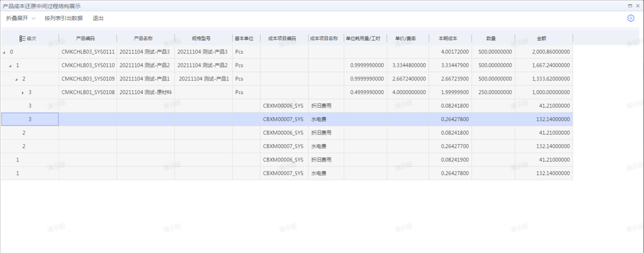Click the tree-list icon beside 级次
Screen dimensions: 644x253
click(22, 38)
